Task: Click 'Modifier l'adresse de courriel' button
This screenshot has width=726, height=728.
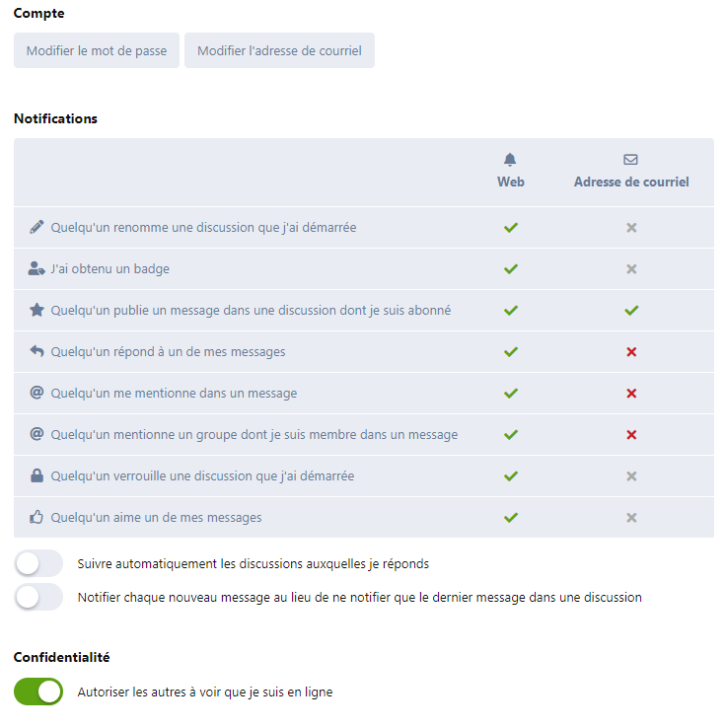Action: (x=279, y=51)
